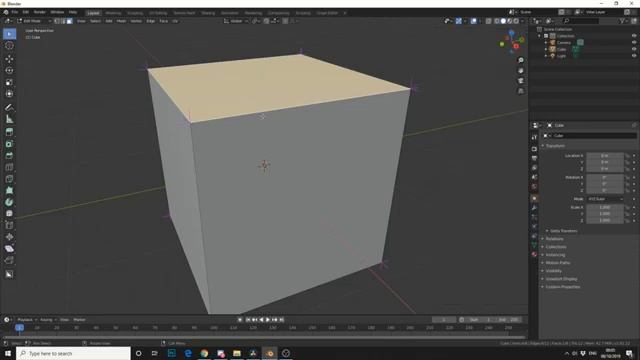Select the Spin tool
Screen dimensions: 640x360
point(9,202)
